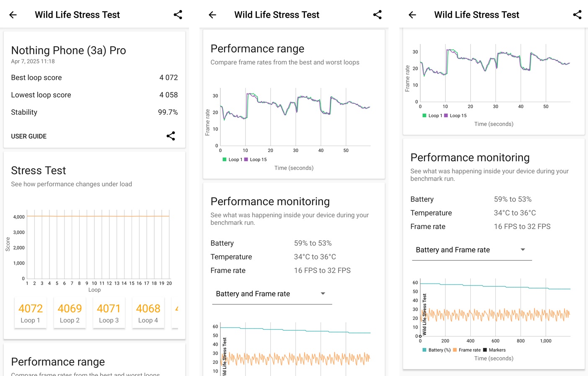
Task: Tap back arrow in right screen header
Action: pos(412,15)
